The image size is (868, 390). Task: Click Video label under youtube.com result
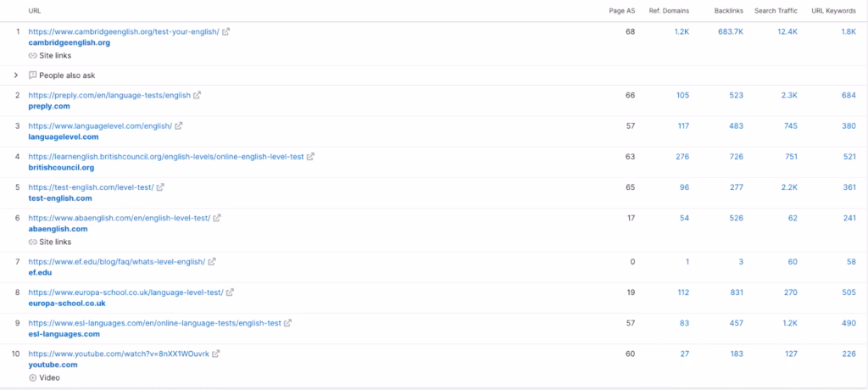[49, 377]
